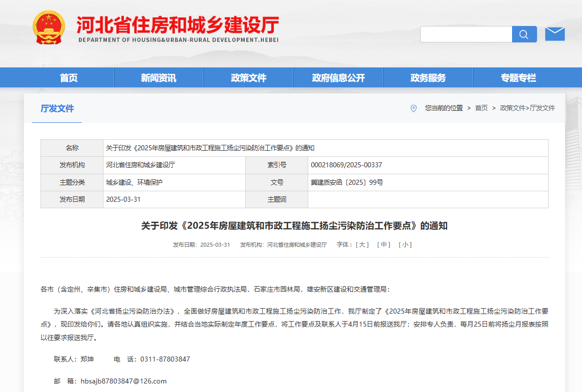The width and height of the screenshot is (582, 392).
Task: Click the national emblem logo
Action: coord(49,27)
